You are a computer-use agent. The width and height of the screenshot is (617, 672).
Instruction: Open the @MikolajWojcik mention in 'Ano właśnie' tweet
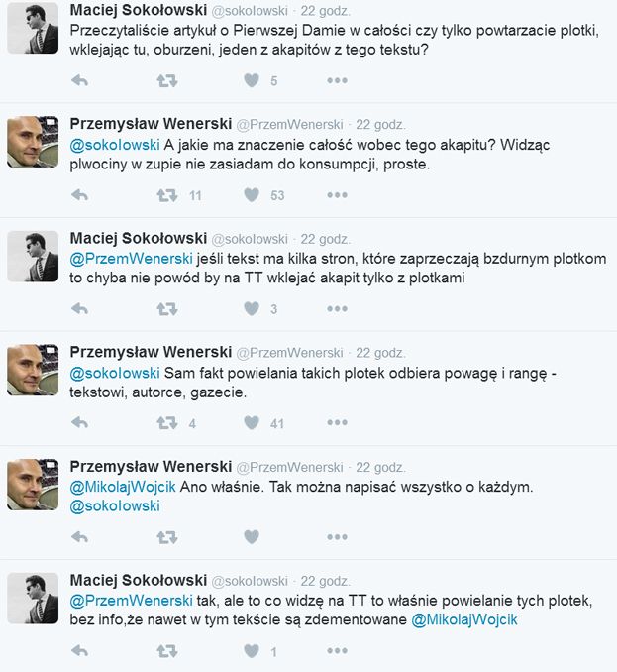(123, 487)
